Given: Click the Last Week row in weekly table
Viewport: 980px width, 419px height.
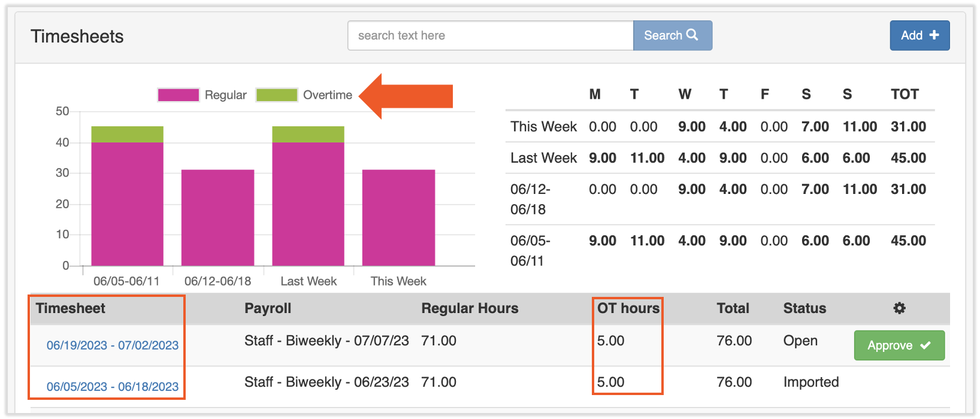Looking at the screenshot, I should 719,158.
